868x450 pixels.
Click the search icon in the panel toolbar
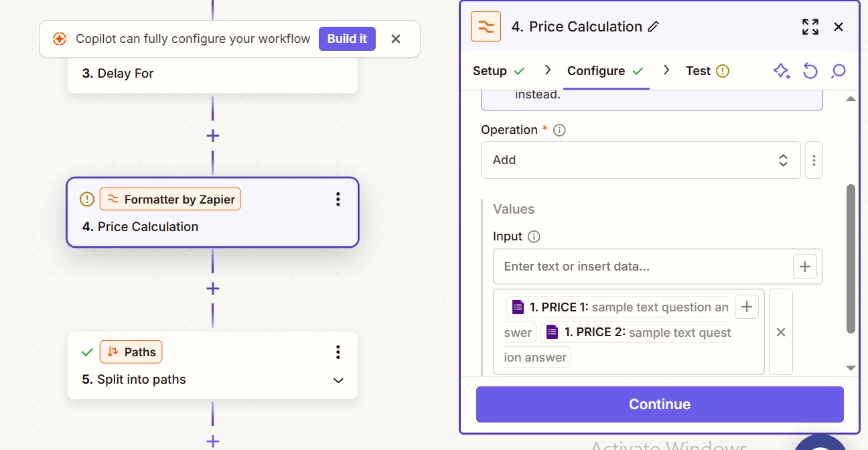click(x=838, y=71)
